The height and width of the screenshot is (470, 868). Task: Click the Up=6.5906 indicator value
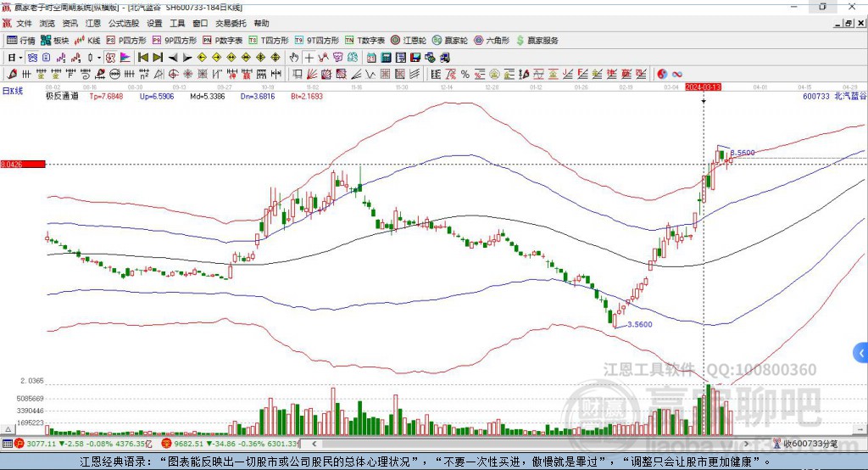click(x=157, y=96)
